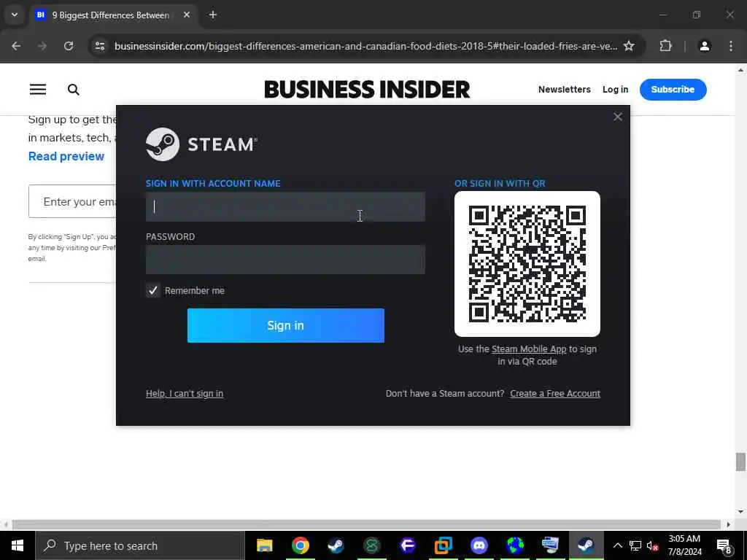Click the Steam QR code

click(x=527, y=264)
